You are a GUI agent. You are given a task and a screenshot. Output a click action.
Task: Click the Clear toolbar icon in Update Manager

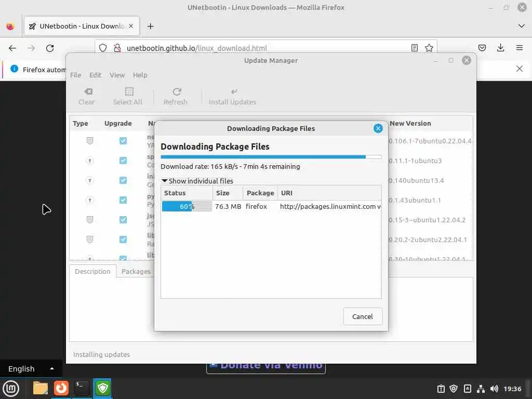pos(88,91)
